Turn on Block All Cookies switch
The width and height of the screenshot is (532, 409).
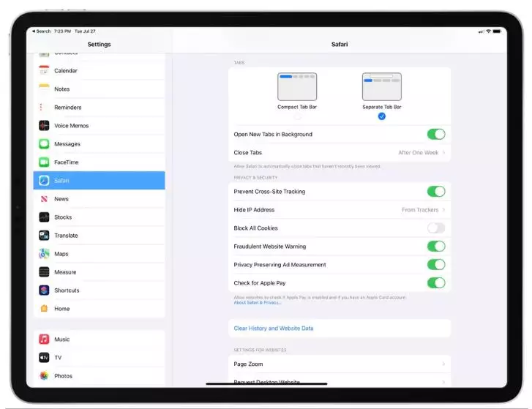[x=435, y=228]
